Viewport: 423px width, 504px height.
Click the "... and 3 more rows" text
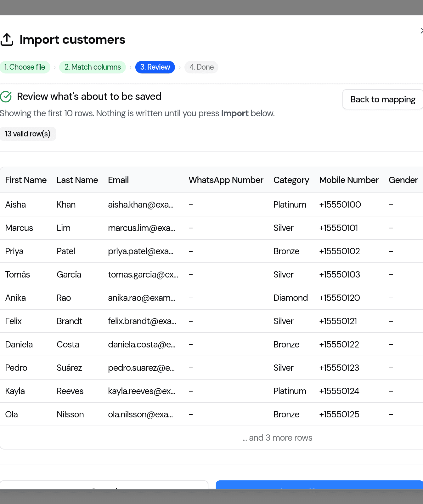pyautogui.click(x=277, y=438)
